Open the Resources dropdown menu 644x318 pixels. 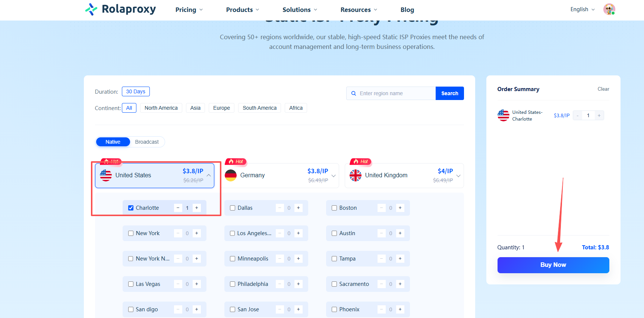(x=359, y=10)
